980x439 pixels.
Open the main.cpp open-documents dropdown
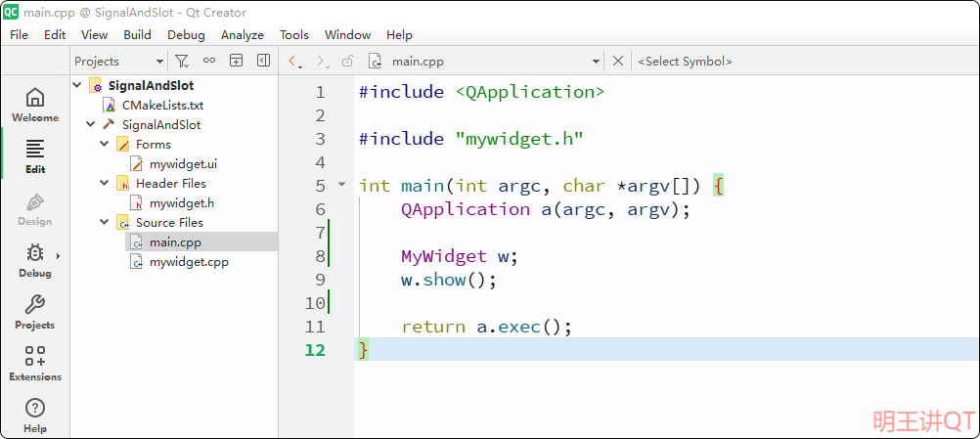coord(596,62)
